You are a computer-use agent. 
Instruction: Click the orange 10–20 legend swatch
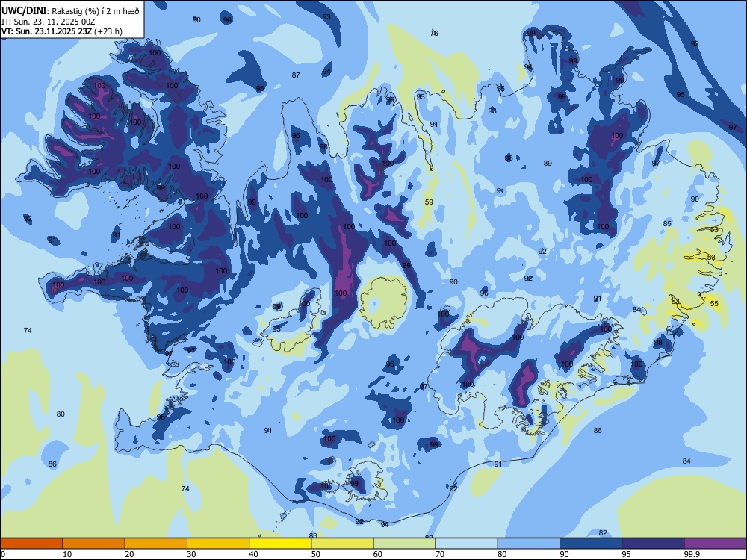94,544
